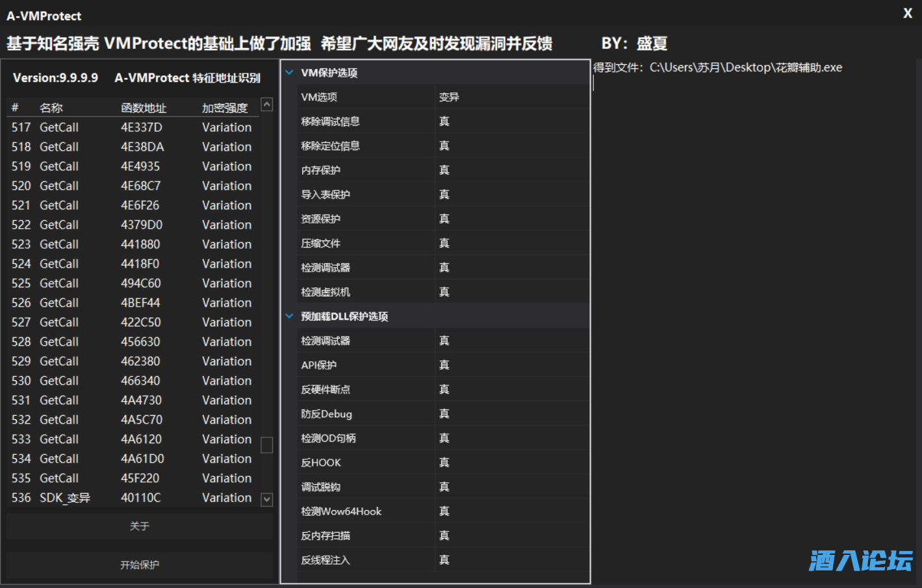The height and width of the screenshot is (588, 922).
Task: Toggle the 真 value for 导入表保护
Action: [x=512, y=195]
